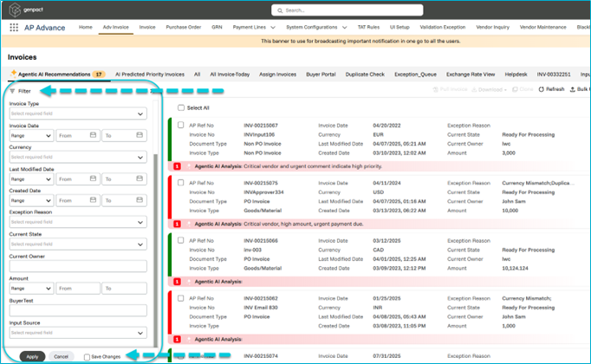Enable the Save Changes checkbox
This screenshot has width=591, height=364.
point(88,356)
